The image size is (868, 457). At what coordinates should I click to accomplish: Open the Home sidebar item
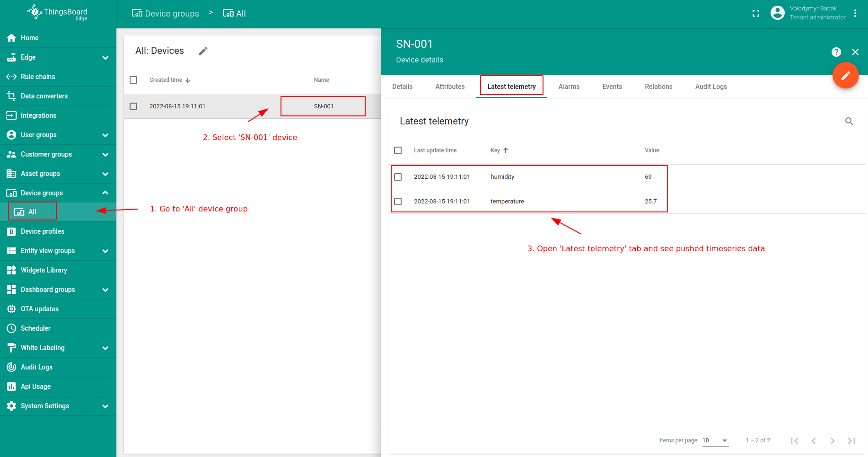click(x=58, y=38)
